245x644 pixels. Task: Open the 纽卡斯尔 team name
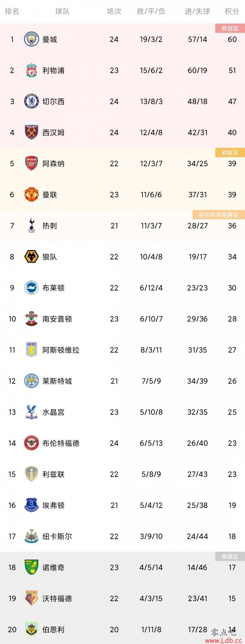click(57, 537)
